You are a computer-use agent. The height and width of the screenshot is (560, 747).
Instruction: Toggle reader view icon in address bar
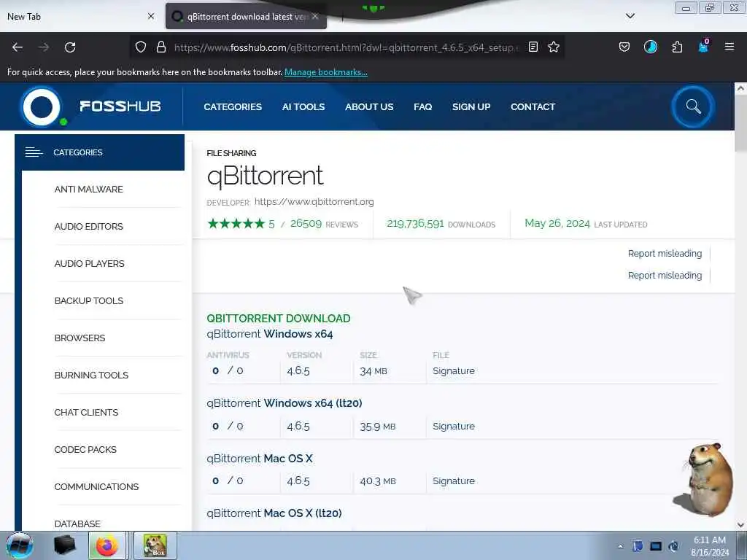click(x=533, y=47)
